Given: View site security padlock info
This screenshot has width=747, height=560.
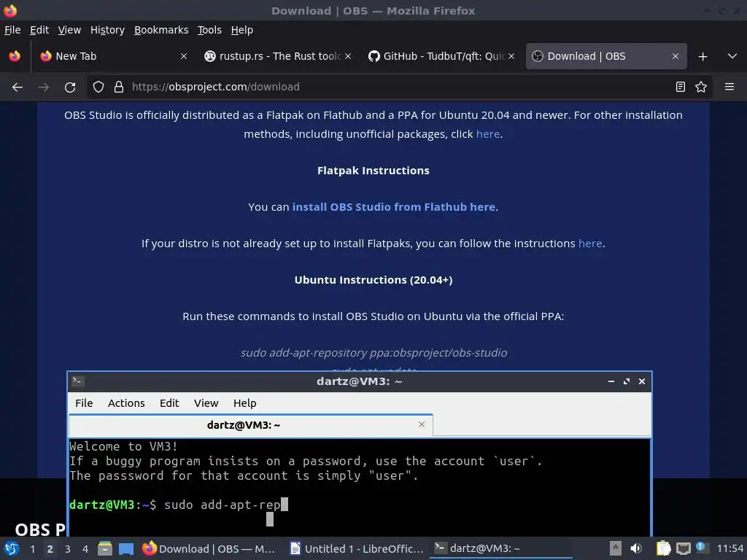Looking at the screenshot, I should 119,87.
